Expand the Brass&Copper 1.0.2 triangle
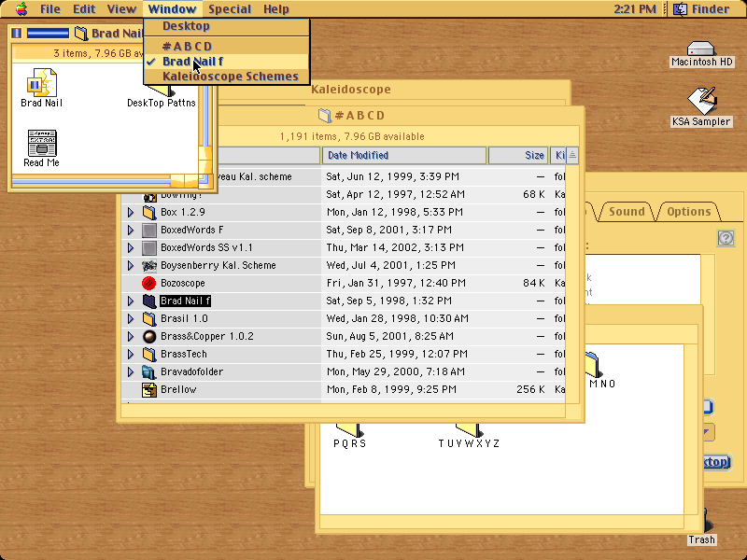Viewport: 747px width, 560px height. pos(131,337)
